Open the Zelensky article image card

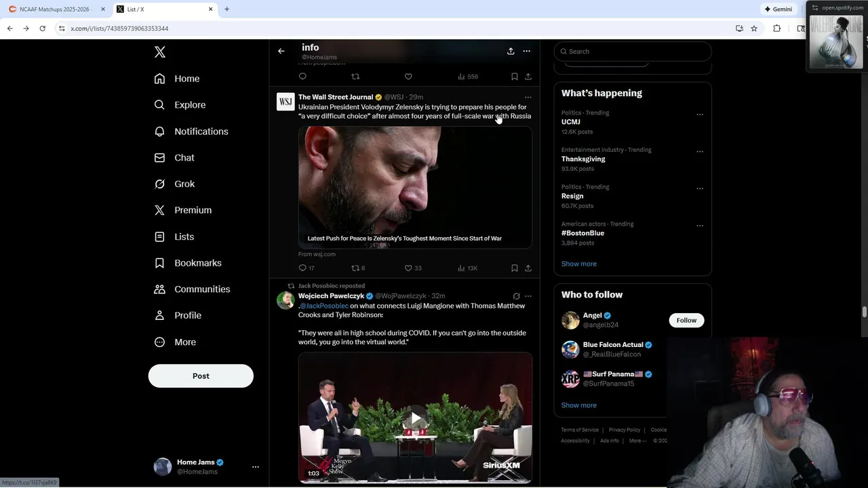point(415,187)
